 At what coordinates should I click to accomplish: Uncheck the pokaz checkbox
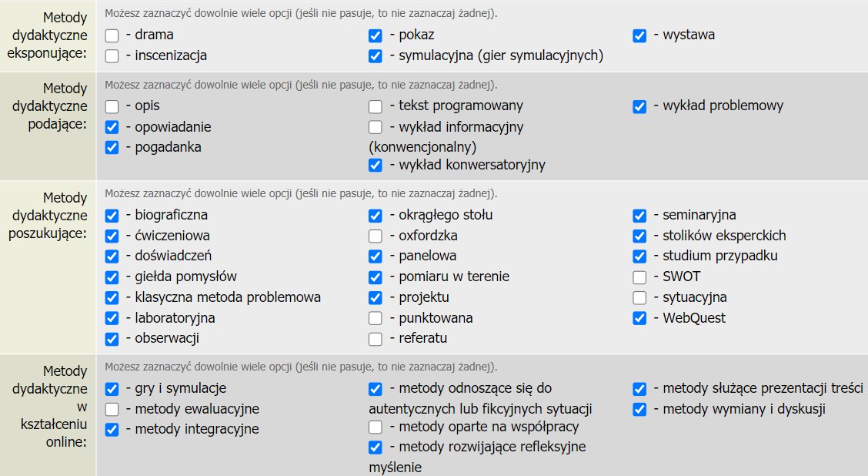(376, 35)
